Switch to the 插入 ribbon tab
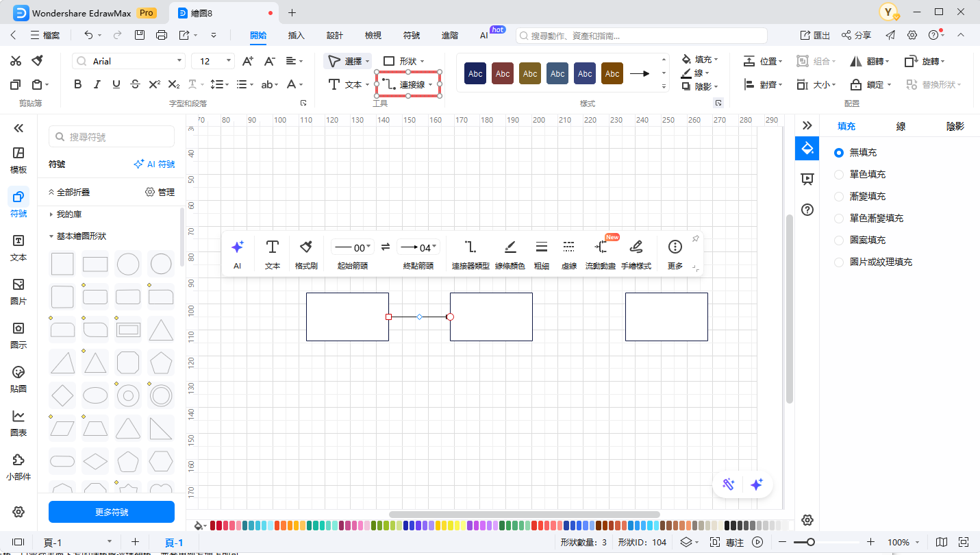The height and width of the screenshot is (555, 980). [296, 35]
